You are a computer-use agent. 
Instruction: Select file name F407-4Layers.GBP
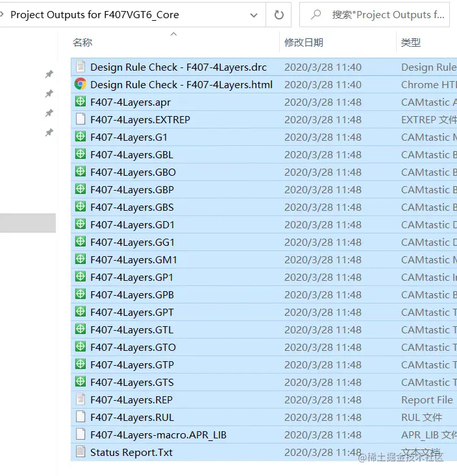[132, 190]
